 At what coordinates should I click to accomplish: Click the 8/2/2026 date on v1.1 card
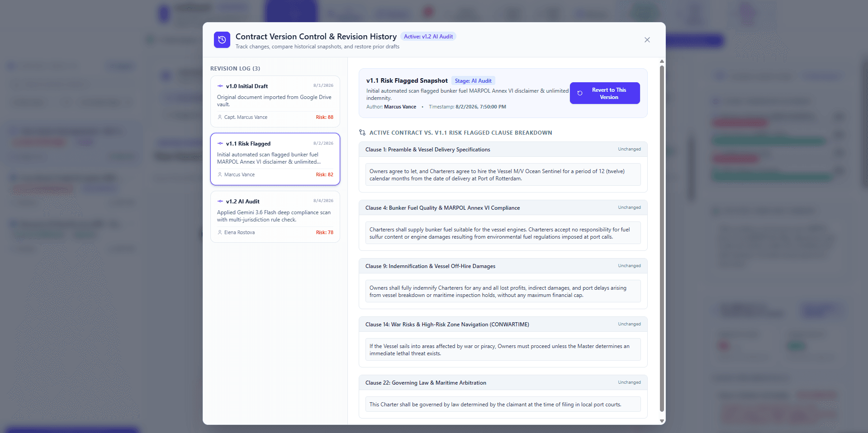click(x=323, y=143)
